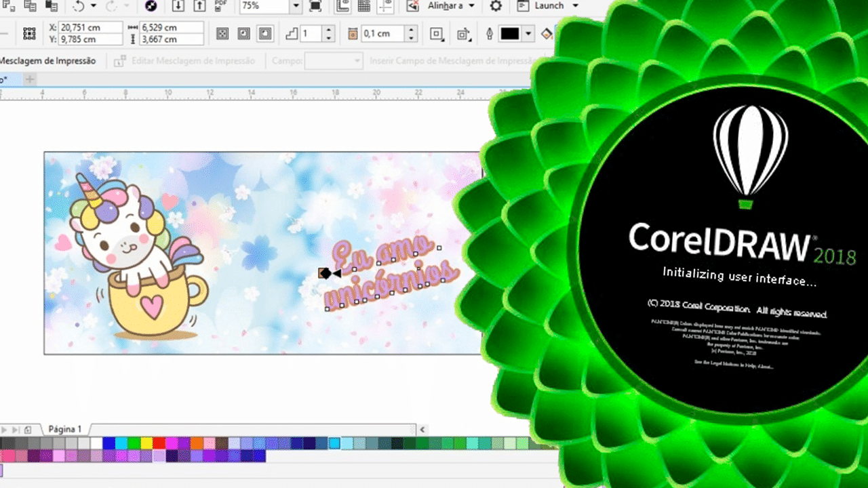The width and height of the screenshot is (868, 488).
Task: Click the object origin grid icon
Action: pyautogui.click(x=29, y=34)
